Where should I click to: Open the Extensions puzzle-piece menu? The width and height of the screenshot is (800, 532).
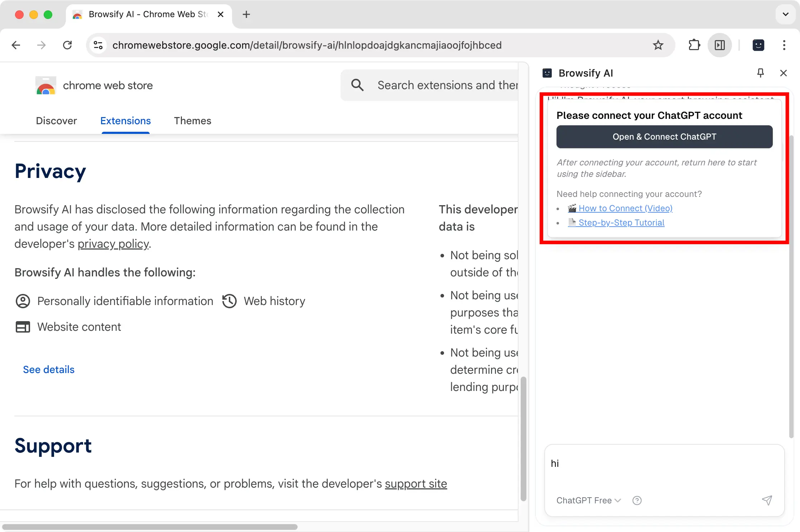click(694, 45)
